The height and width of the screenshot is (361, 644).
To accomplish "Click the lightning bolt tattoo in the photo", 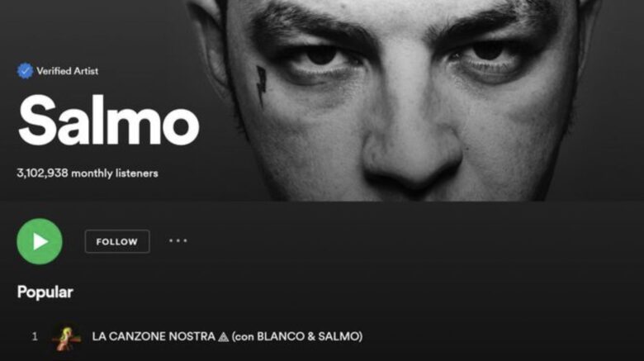I will [x=261, y=84].
